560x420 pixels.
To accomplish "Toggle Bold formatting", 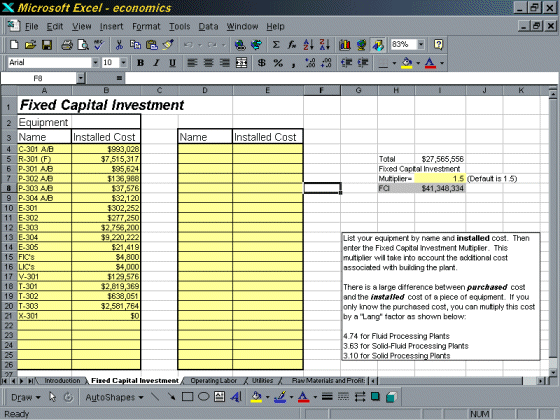I will point(140,63).
